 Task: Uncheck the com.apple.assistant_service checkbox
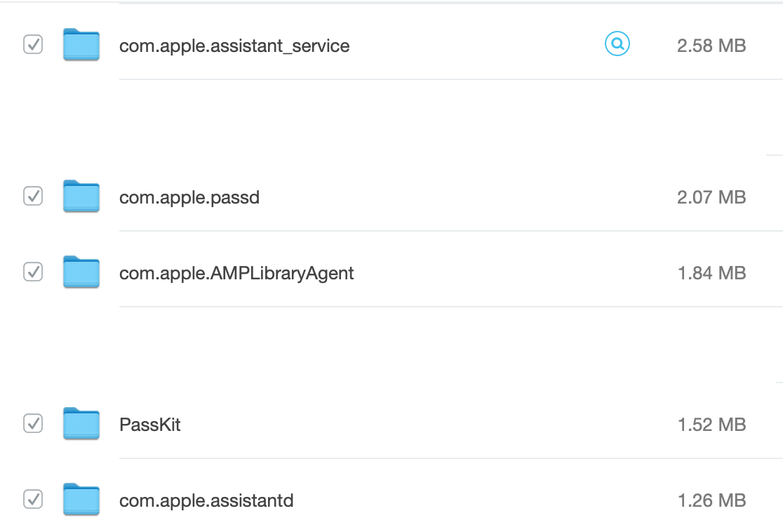click(x=33, y=45)
